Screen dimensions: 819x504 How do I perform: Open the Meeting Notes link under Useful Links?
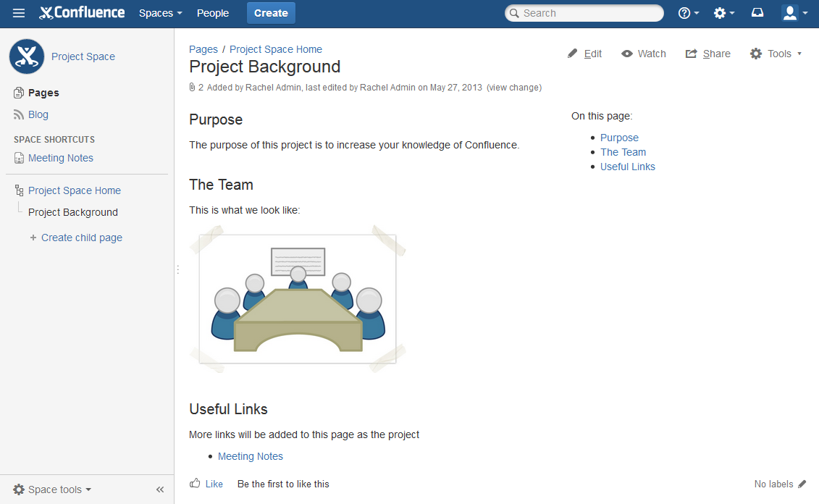251,456
